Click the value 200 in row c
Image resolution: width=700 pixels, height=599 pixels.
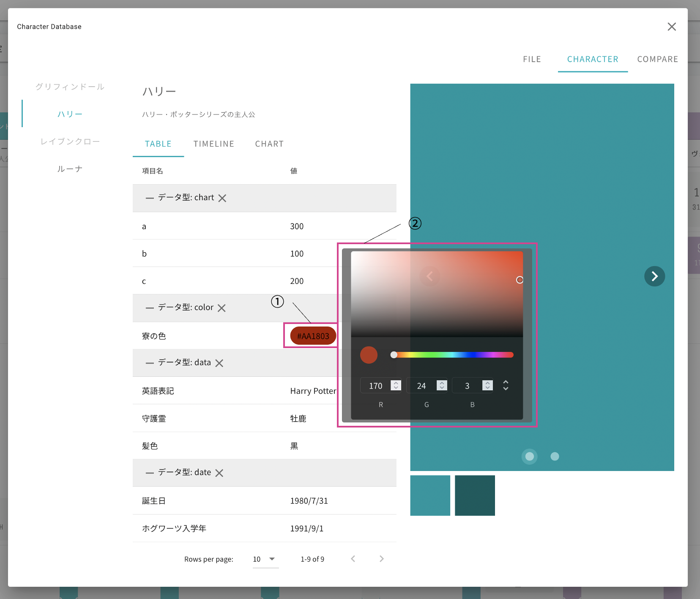tap(297, 281)
